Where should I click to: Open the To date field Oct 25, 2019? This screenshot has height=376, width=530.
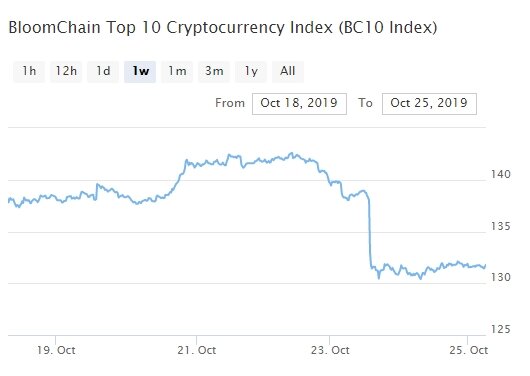[429, 104]
